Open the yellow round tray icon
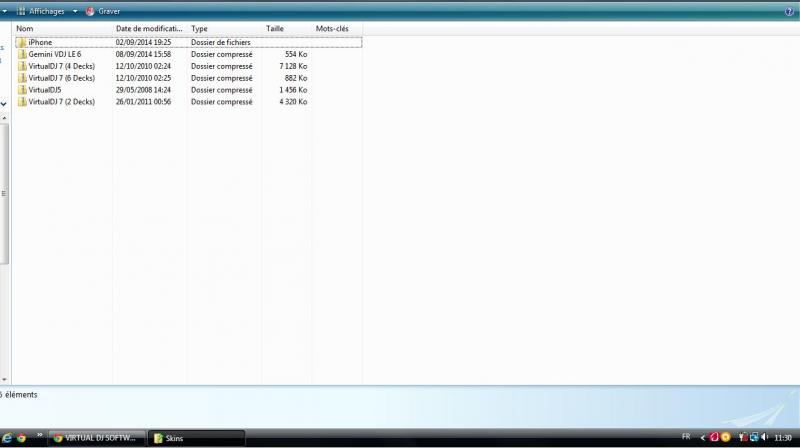800x448 pixels. tap(726, 437)
